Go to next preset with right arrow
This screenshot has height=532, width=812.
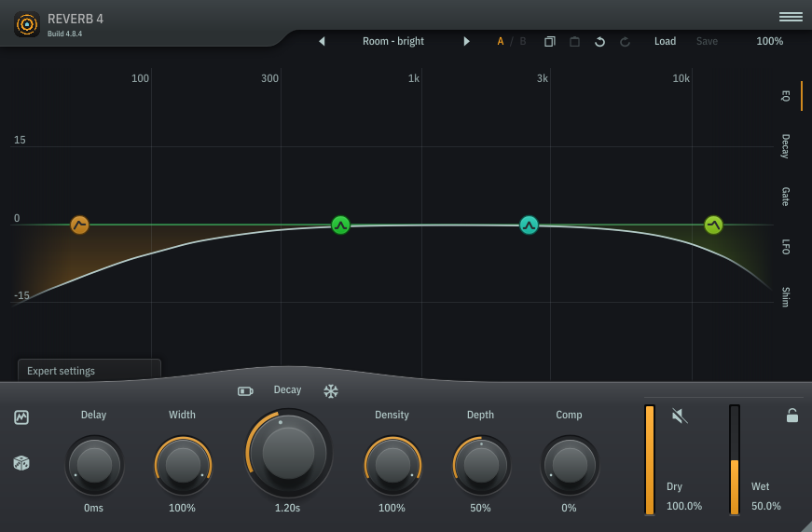(x=466, y=42)
